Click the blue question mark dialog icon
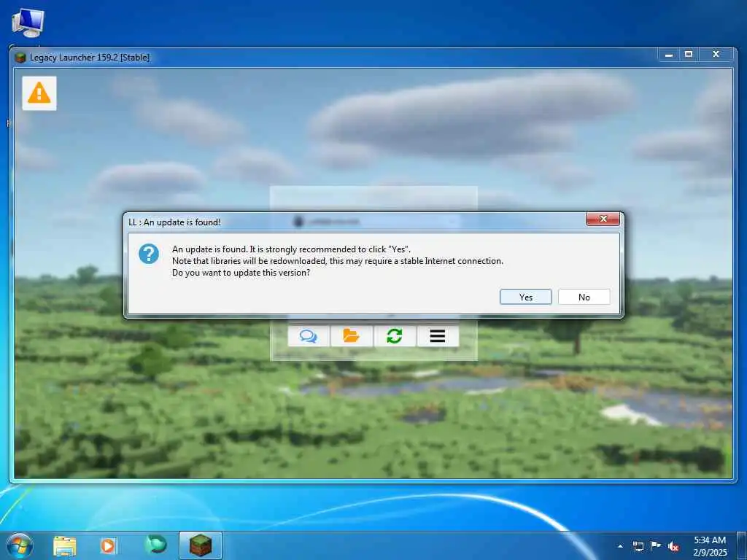Image resolution: width=747 pixels, height=560 pixels. coord(149,254)
